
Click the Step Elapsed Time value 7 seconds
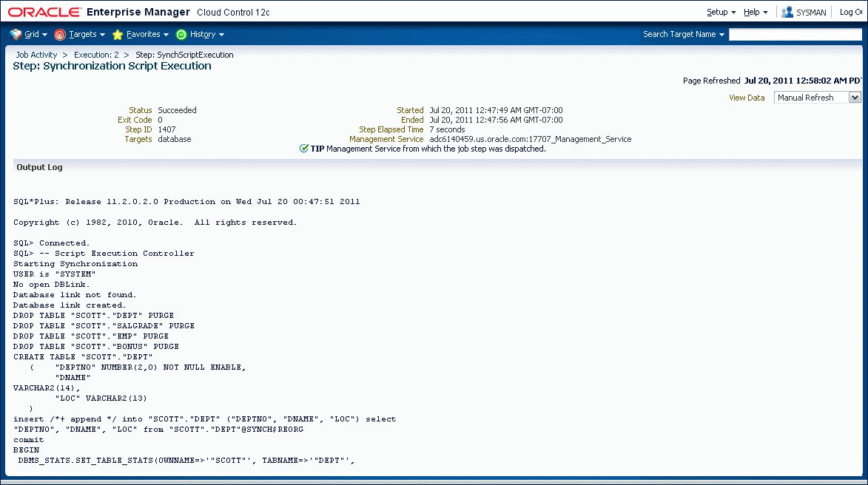(447, 129)
